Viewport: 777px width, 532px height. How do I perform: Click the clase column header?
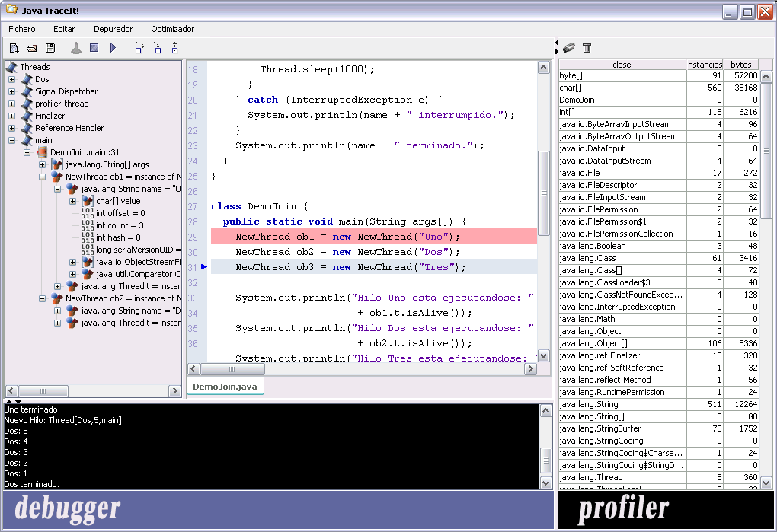click(622, 65)
